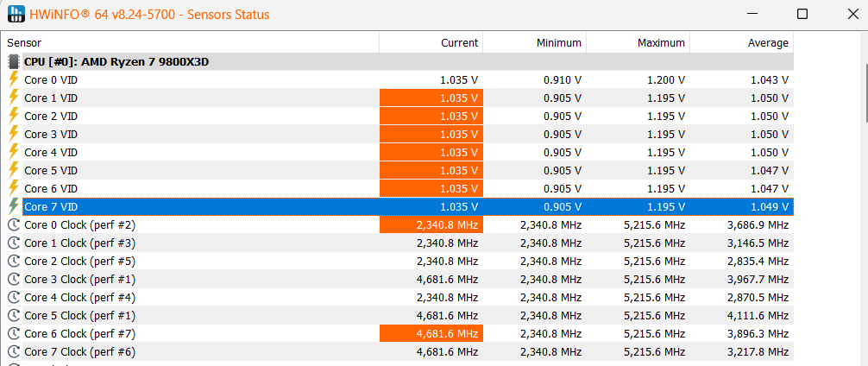Click the lightning icon for Core 0 VID
Viewport: 868px width, 366px height.
(x=14, y=79)
